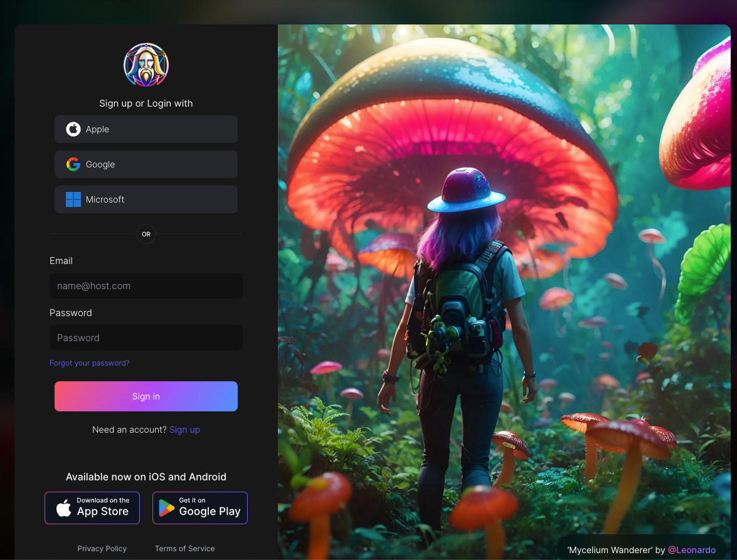The image size is (737, 560).
Task: Click the Email field label
Action: click(x=61, y=261)
